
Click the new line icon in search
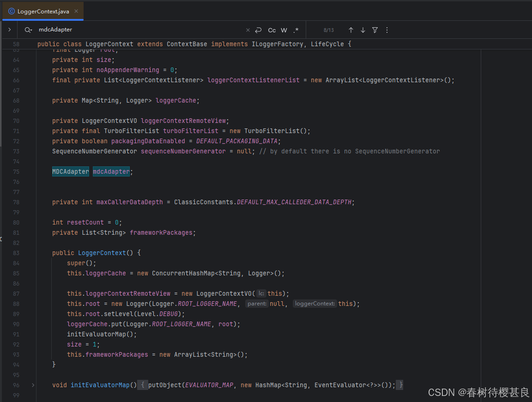[x=258, y=30]
